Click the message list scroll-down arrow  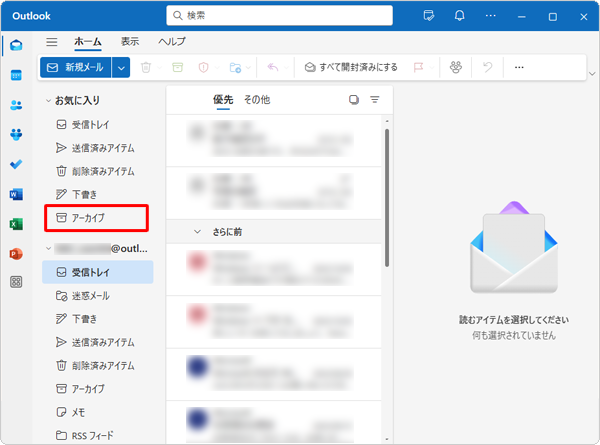(x=387, y=439)
